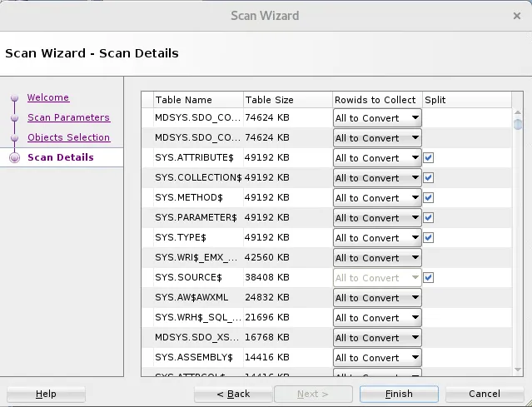The image size is (532, 407).
Task: Sort by Table Size column header
Action: click(x=287, y=100)
